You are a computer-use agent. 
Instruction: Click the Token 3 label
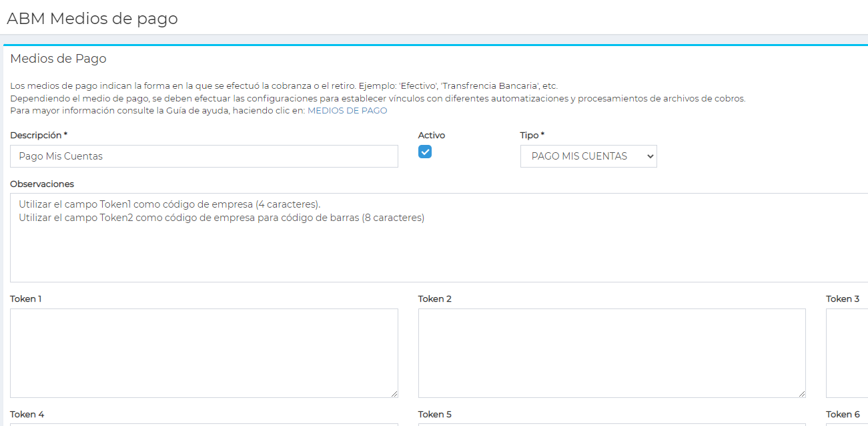tap(843, 299)
